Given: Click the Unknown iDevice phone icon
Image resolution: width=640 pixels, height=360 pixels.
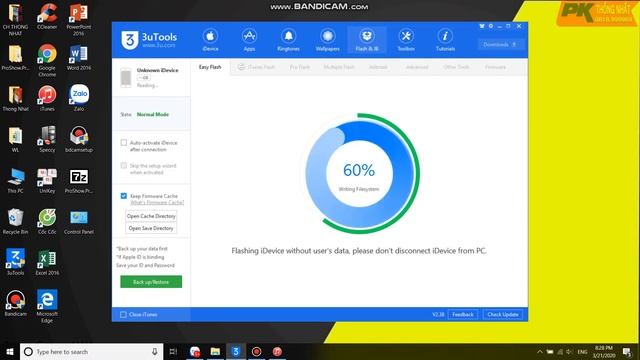Looking at the screenshot, I should [126, 78].
